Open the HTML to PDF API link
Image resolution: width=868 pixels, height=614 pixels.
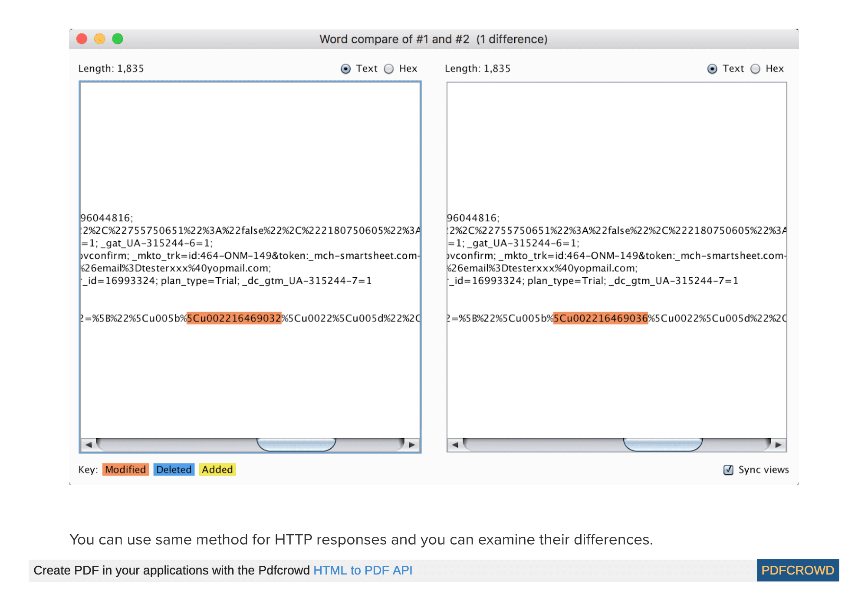(x=363, y=570)
